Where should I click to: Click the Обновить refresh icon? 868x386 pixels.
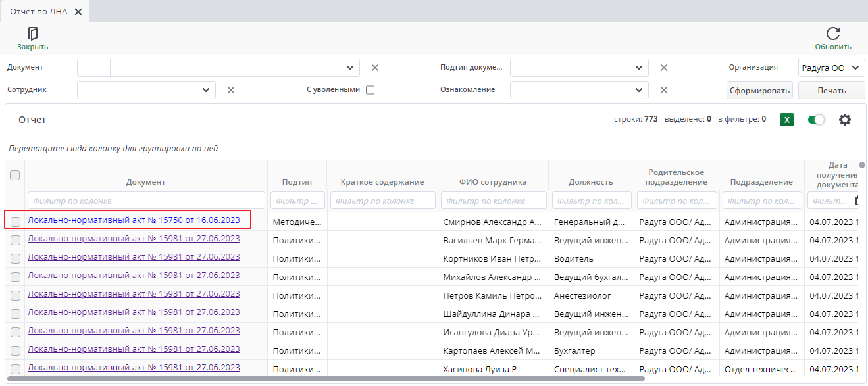point(832,34)
